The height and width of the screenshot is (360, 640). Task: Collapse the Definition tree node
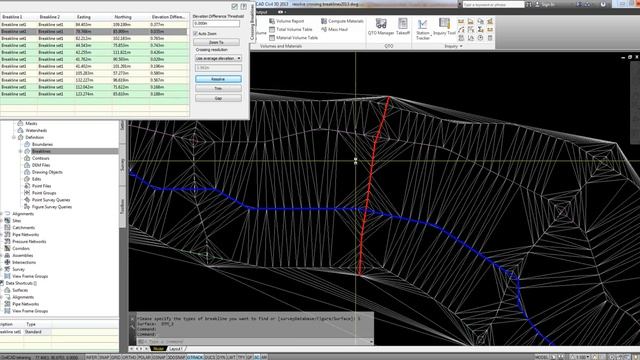pyautogui.click(x=14, y=138)
